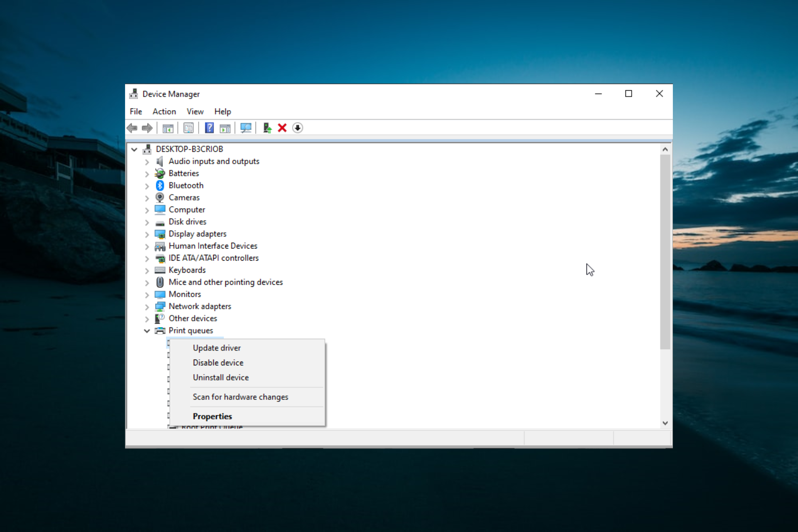
Task: Click the Display adapters icon
Action: click(x=160, y=234)
